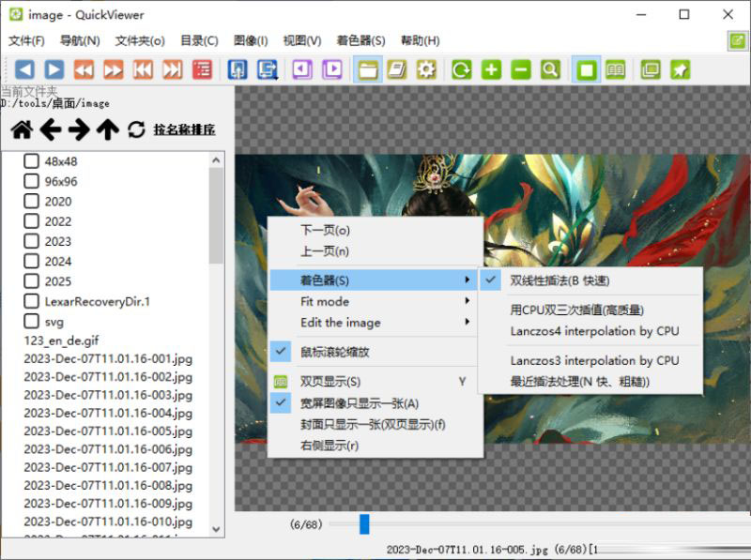Image resolution: width=751 pixels, height=560 pixels.
Task: Click the folder back arrow icon
Action: click(x=51, y=129)
